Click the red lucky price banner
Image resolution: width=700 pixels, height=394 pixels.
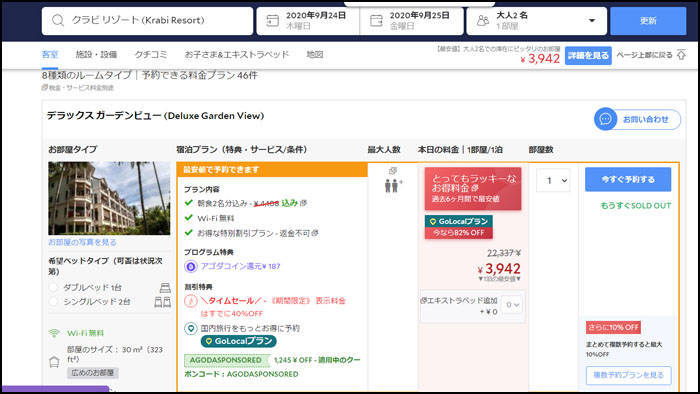473,188
